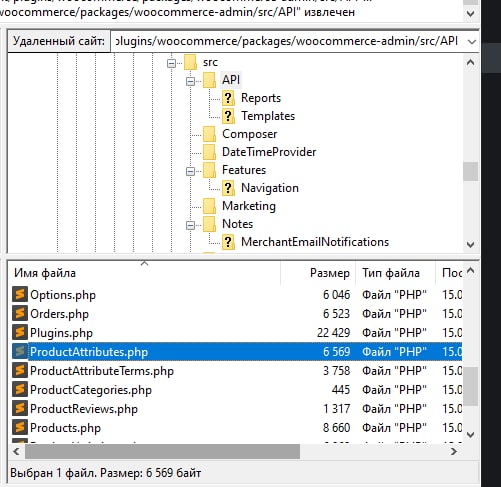501x487 pixels.
Task: Click the up arrow of tree scrollbar
Action: click(470, 62)
